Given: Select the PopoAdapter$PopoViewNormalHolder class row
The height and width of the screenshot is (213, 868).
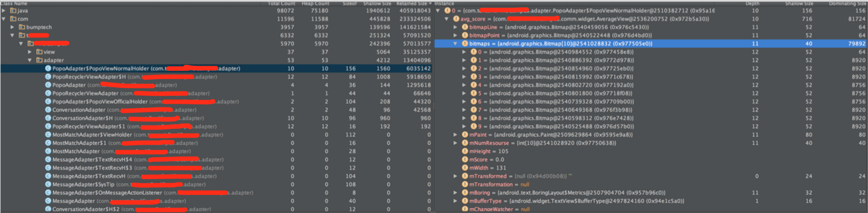Looking at the screenshot, I should point(217,68).
